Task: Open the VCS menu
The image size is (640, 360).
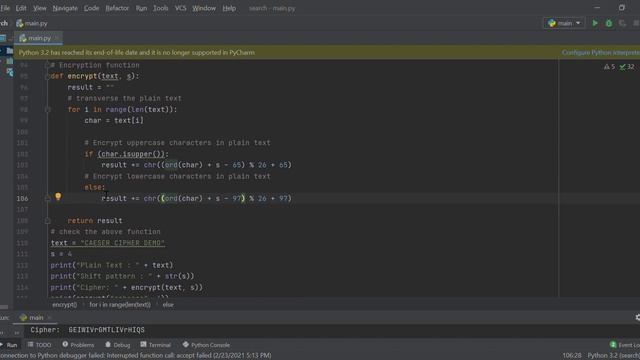Action: click(180, 8)
